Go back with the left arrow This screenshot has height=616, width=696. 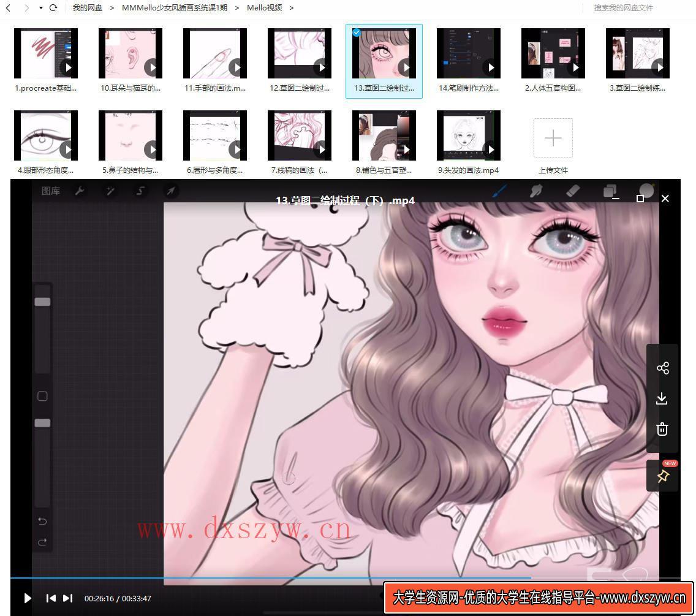[x=8, y=7]
